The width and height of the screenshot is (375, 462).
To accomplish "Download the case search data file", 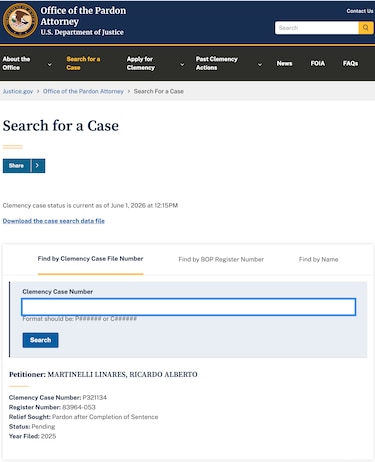I will coord(54,221).
